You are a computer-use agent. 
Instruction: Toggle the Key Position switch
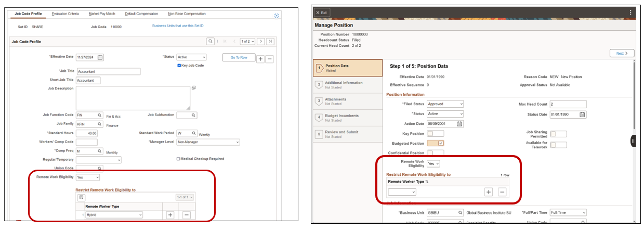[435, 134]
